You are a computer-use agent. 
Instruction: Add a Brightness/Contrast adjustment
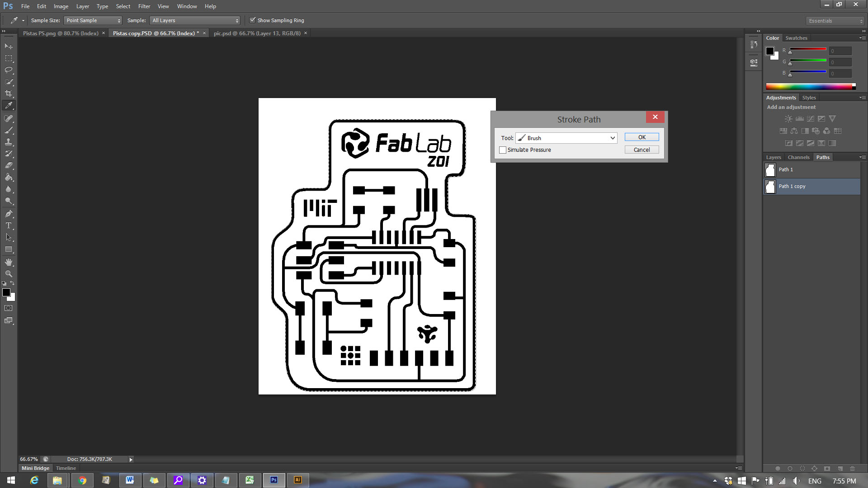(x=788, y=119)
